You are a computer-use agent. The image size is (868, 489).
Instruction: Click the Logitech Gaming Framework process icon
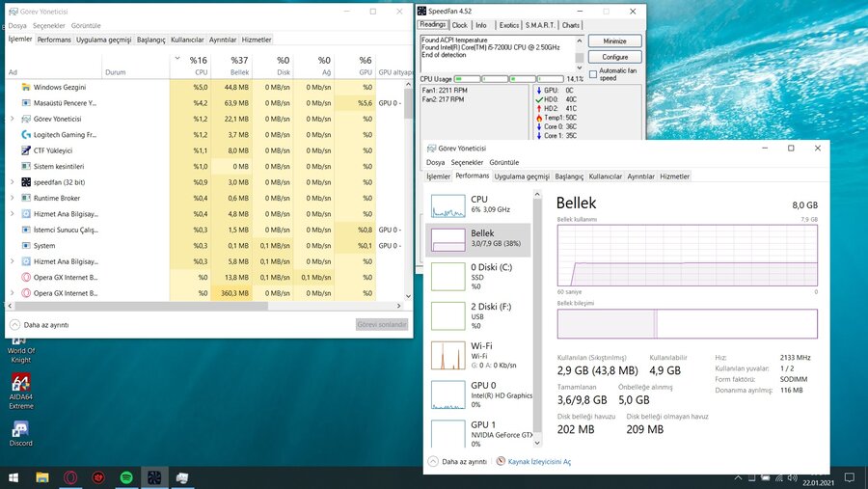(x=26, y=135)
